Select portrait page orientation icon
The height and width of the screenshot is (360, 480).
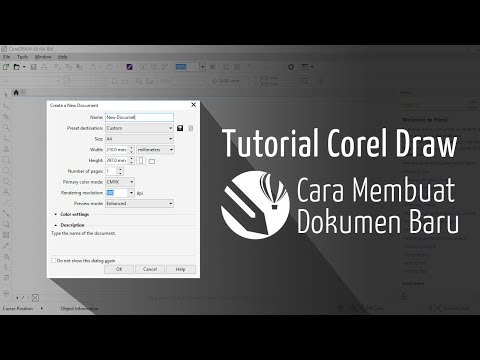[141, 161]
